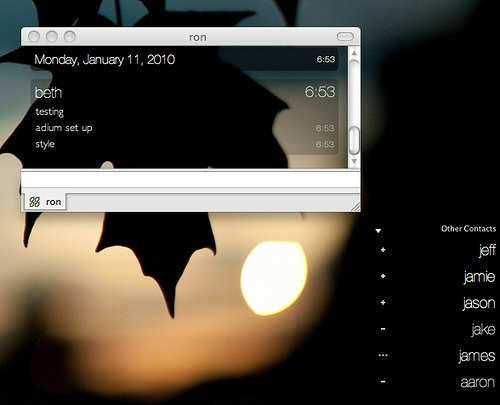Click the window resize grip corner
The height and width of the screenshot is (405, 500).
click(356, 207)
